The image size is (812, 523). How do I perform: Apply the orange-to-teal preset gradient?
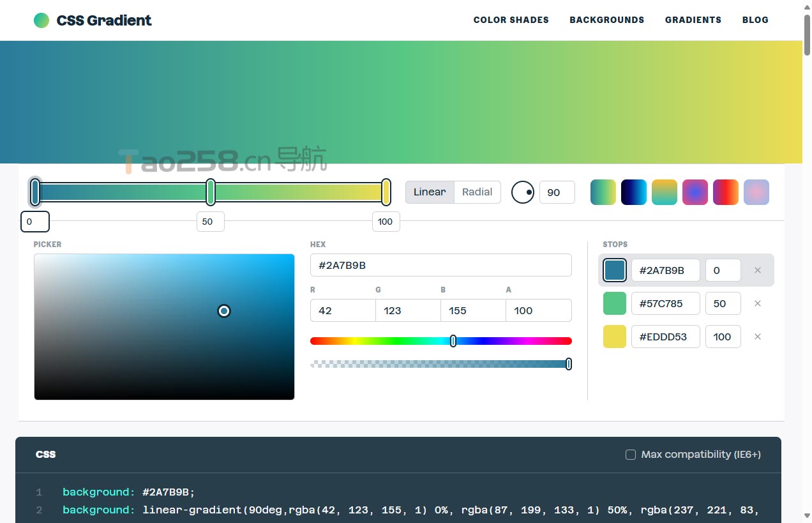point(665,192)
